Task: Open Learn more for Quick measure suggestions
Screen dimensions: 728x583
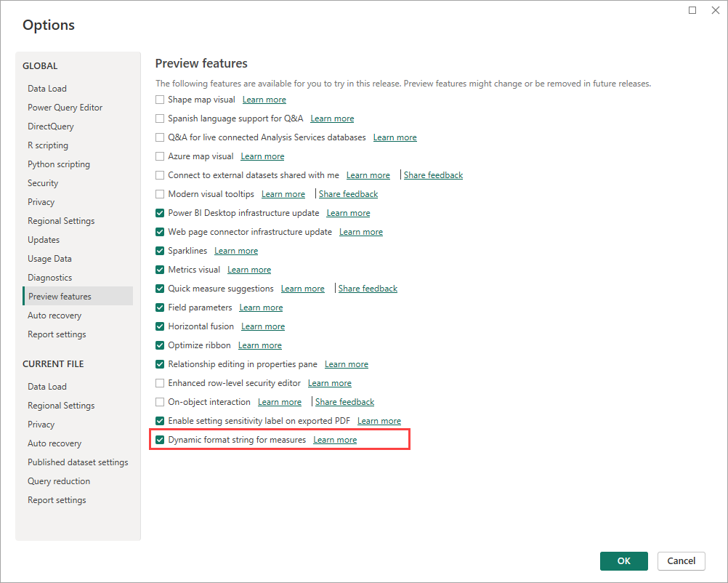Action: pyautogui.click(x=303, y=289)
